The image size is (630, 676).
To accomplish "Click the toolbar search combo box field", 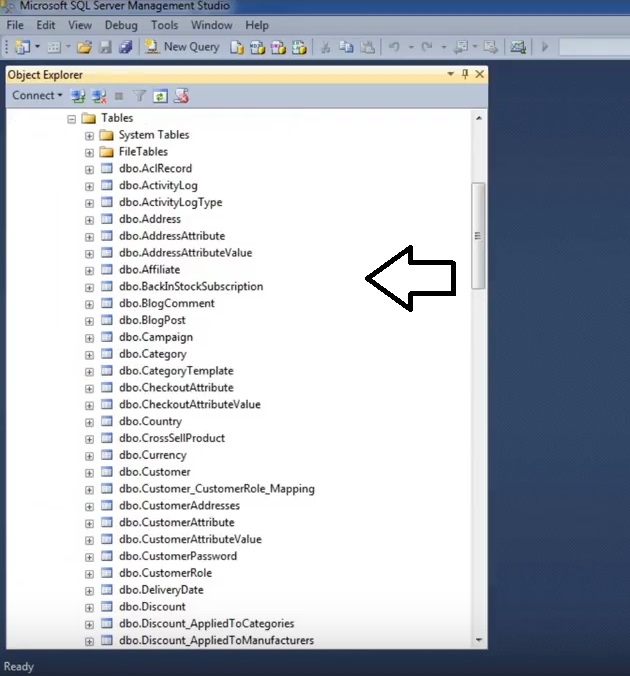I will (x=595, y=47).
